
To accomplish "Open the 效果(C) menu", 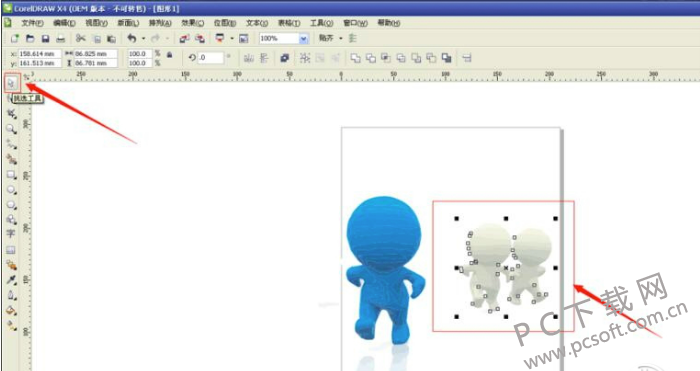I will click(x=192, y=23).
